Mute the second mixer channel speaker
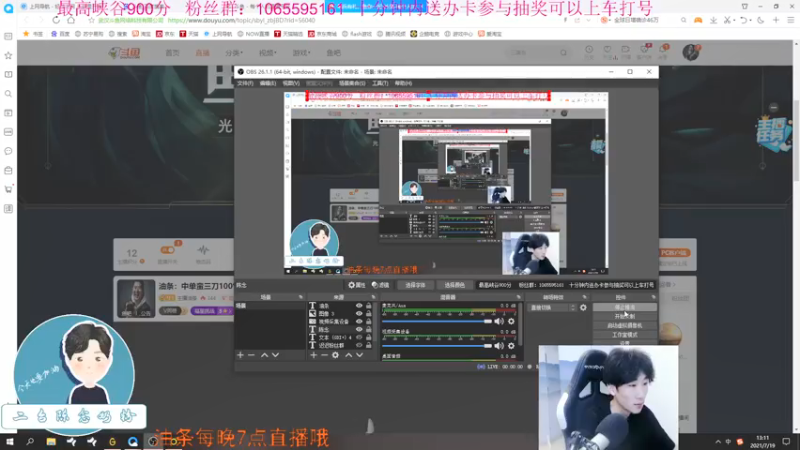Screen dimensions: 800x450 tap(499, 346)
